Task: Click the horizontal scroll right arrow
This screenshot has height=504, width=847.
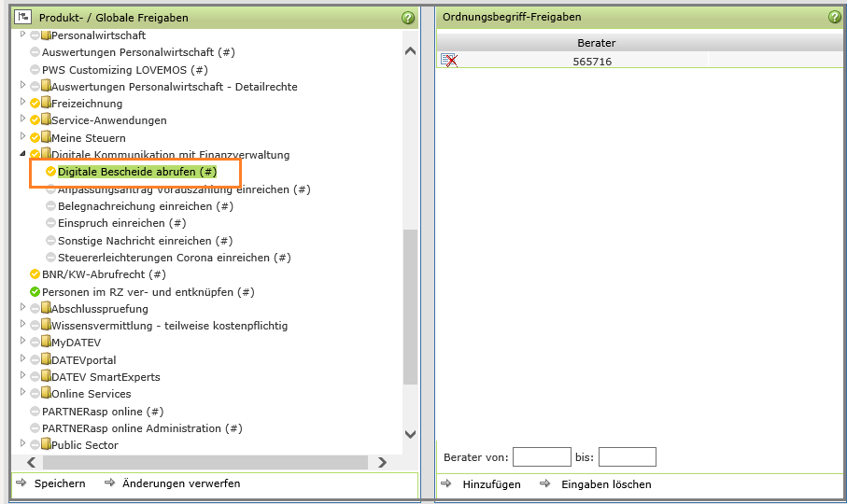Action: 383,462
